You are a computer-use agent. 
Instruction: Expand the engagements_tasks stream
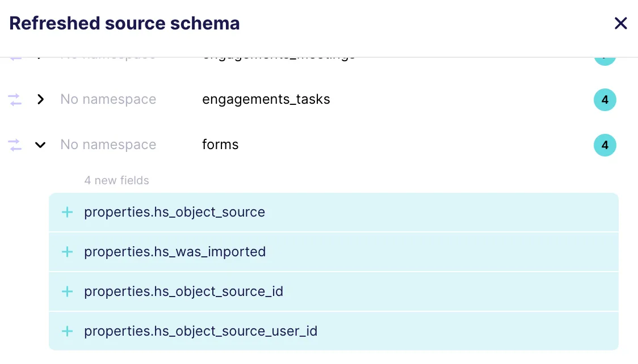pos(40,99)
